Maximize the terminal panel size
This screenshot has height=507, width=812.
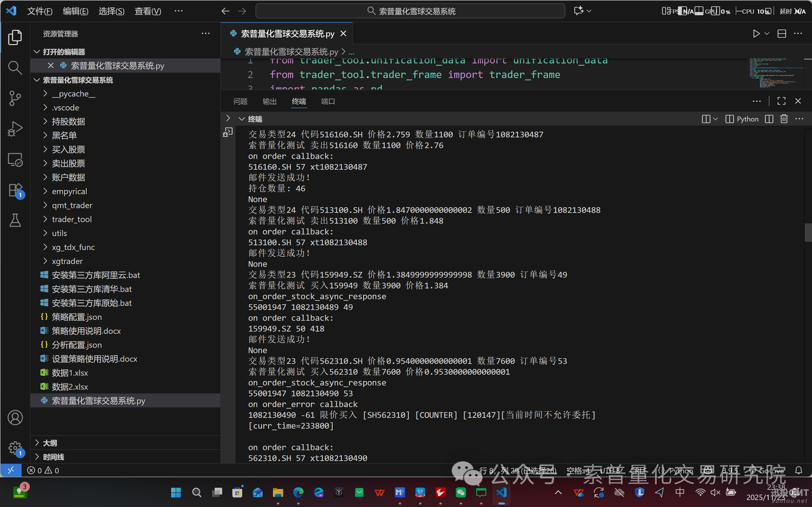coord(781,101)
